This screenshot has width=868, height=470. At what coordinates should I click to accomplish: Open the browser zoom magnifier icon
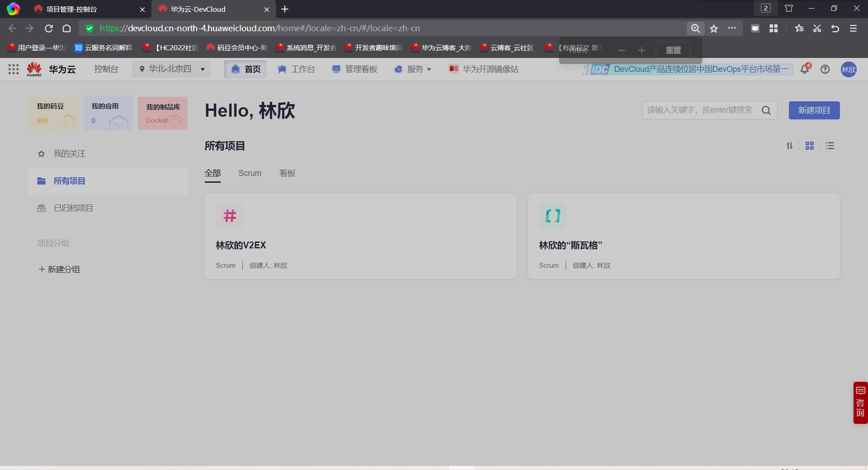tap(695, 28)
